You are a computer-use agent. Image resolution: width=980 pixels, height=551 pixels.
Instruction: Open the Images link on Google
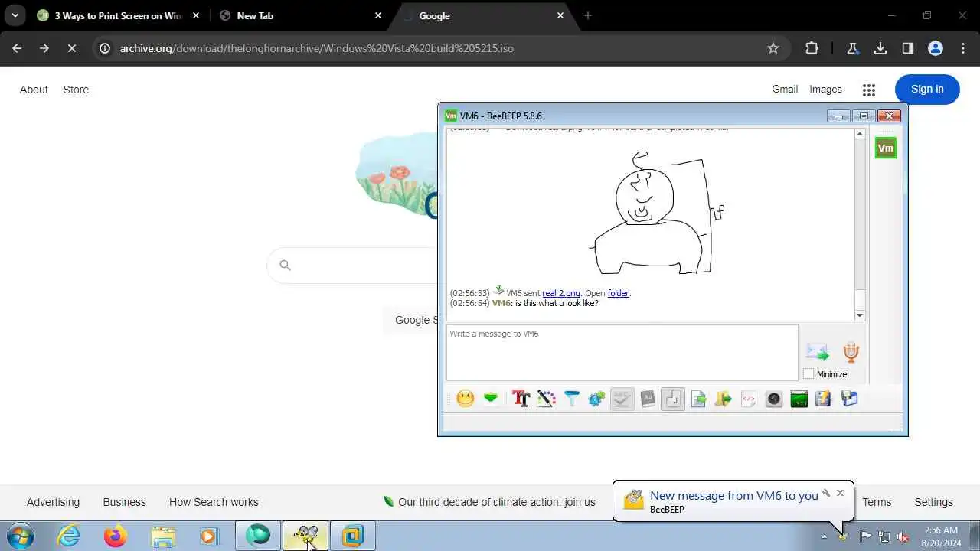point(825,90)
